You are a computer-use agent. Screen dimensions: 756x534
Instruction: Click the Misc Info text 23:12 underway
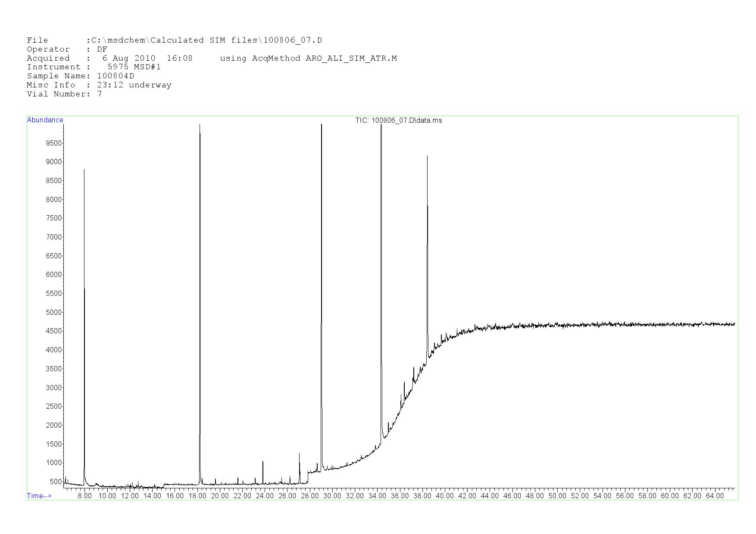(134, 85)
